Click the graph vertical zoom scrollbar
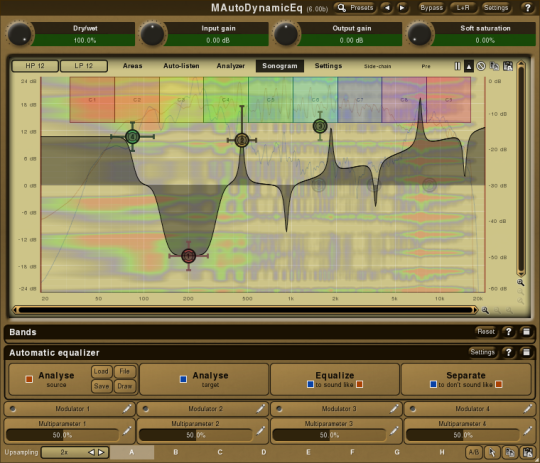This screenshot has height=463, width=540. click(521, 169)
